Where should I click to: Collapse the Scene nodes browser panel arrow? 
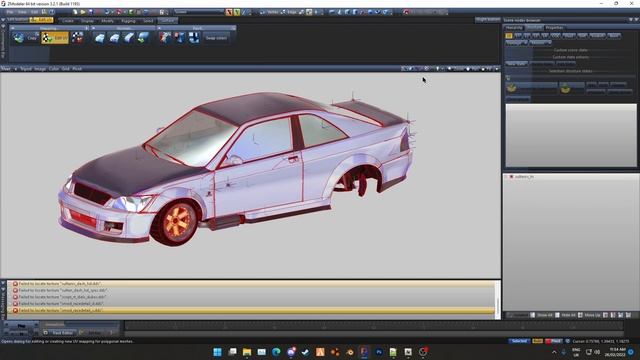(631, 20)
